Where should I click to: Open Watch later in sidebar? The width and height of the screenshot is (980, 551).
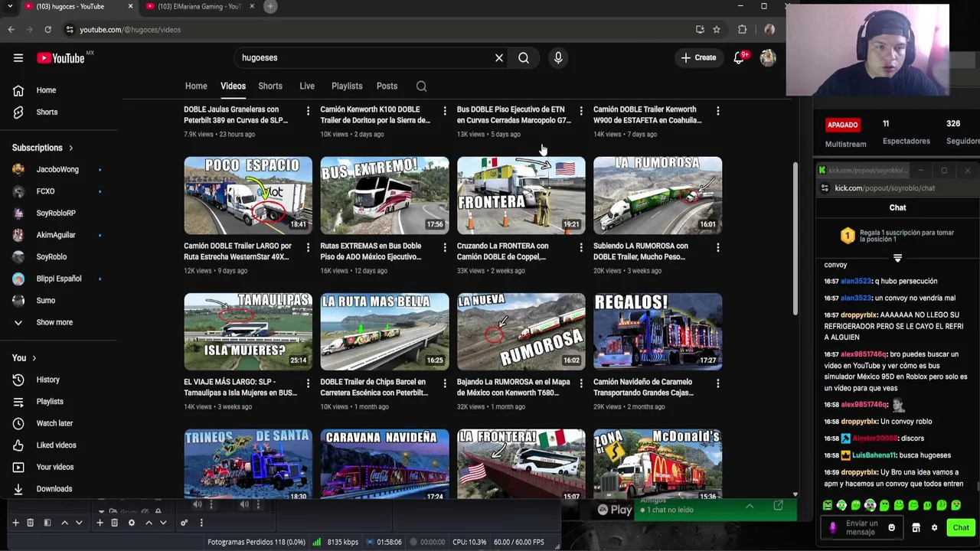(54, 423)
